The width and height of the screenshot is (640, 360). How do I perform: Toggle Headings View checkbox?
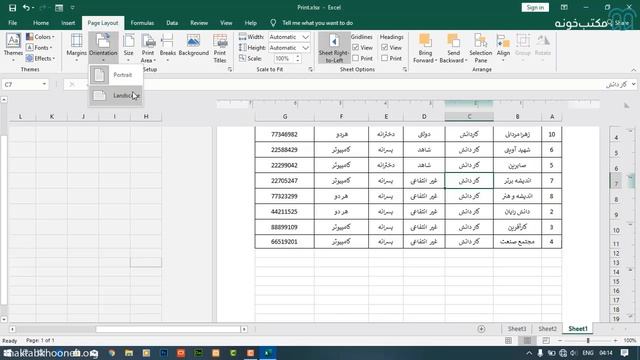[x=384, y=48]
